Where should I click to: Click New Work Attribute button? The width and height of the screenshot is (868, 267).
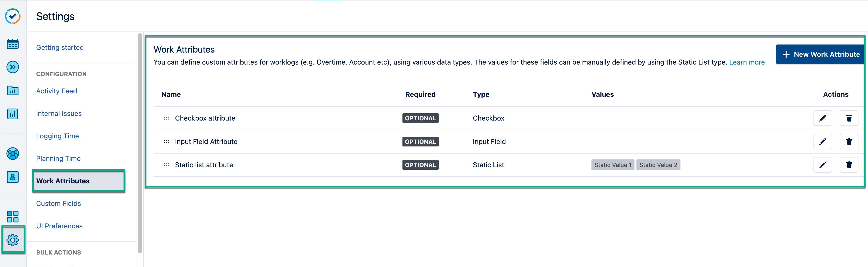click(820, 54)
